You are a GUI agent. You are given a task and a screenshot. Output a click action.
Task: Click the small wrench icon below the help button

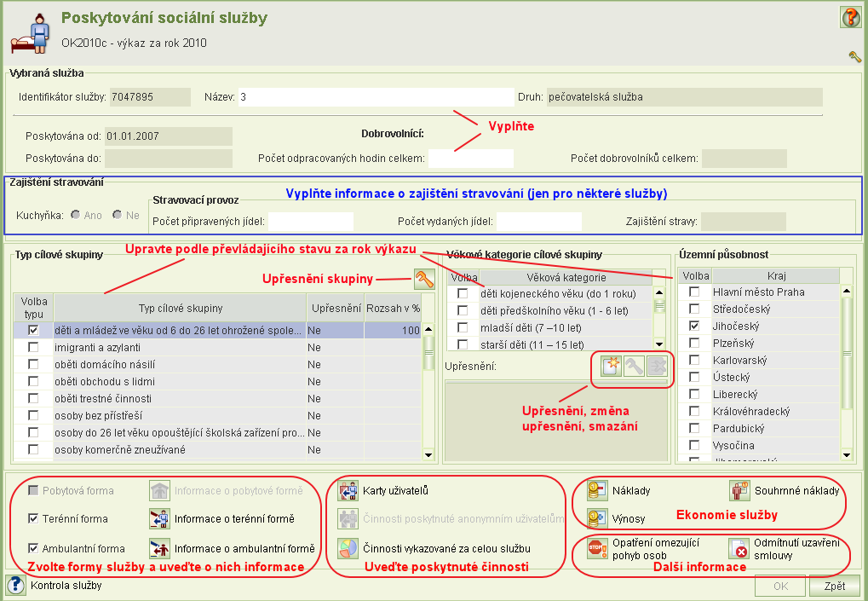pyautogui.click(x=854, y=56)
